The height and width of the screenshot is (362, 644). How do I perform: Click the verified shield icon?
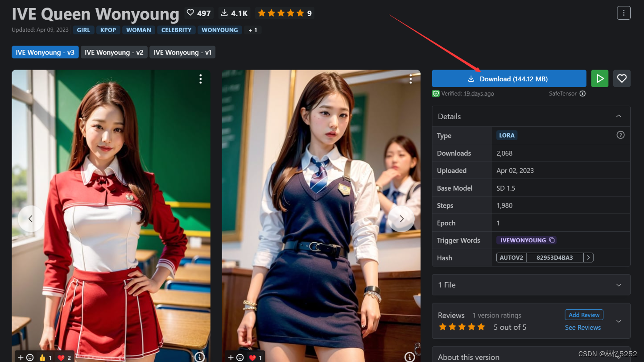coord(436,93)
